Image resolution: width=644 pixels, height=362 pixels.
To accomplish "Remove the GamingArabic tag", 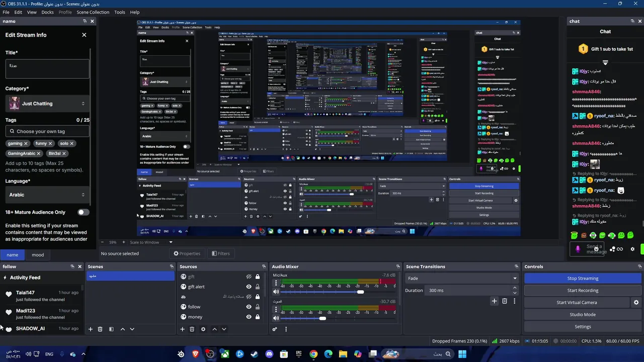I will [39, 153].
